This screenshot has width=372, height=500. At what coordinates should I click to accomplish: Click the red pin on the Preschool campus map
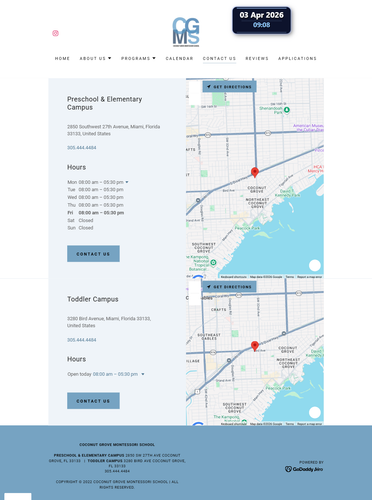click(x=255, y=172)
